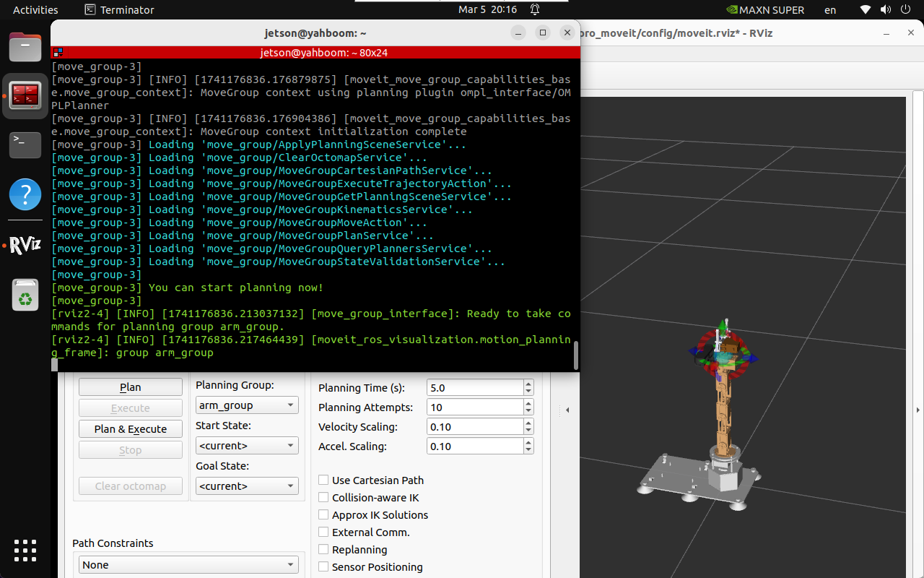Image resolution: width=924 pixels, height=578 pixels.
Task: Open the 'en' input language menu
Action: [830, 10]
